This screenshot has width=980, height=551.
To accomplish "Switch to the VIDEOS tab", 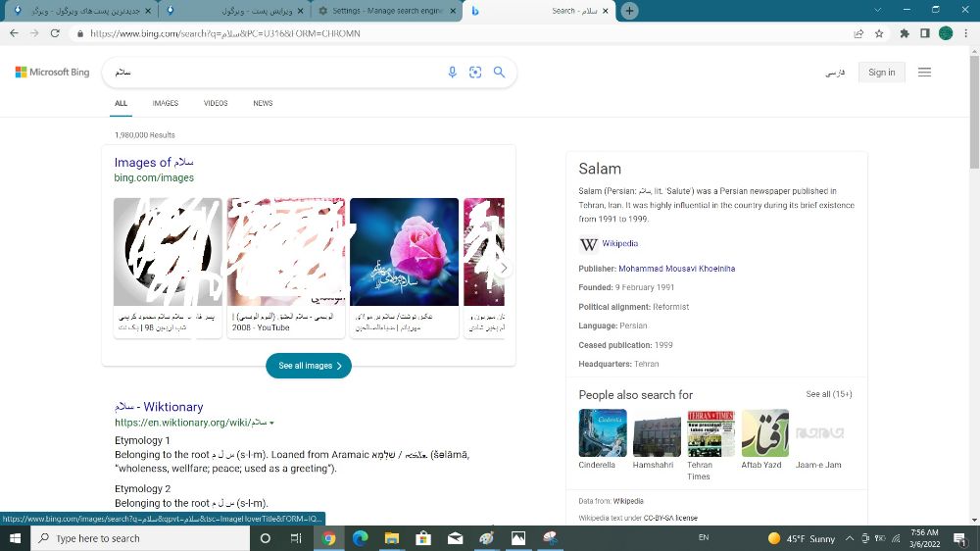I will [x=216, y=103].
